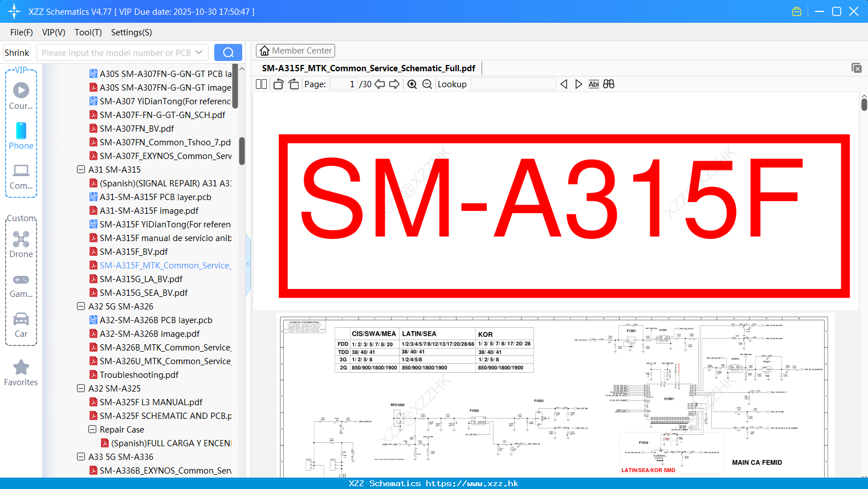Click the PDF viewer vertical scrollbar
This screenshot has height=489, width=868.
[x=864, y=104]
